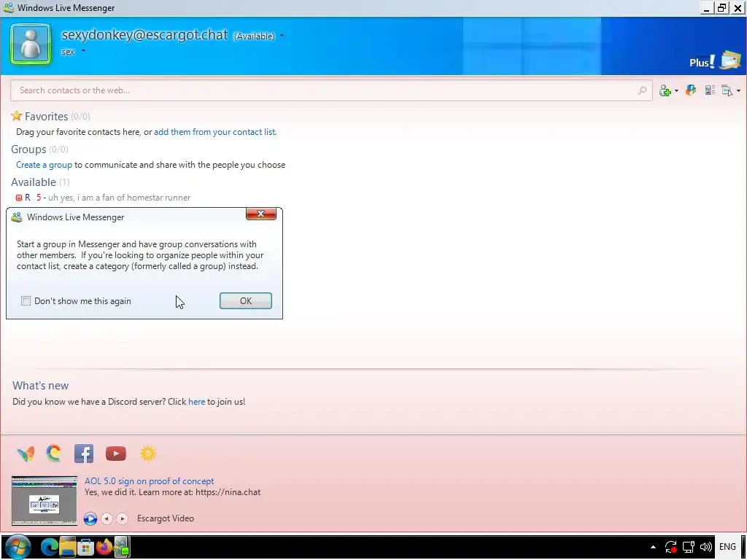
Task: Click the colorful cubes toolbar icon
Action: [691, 90]
